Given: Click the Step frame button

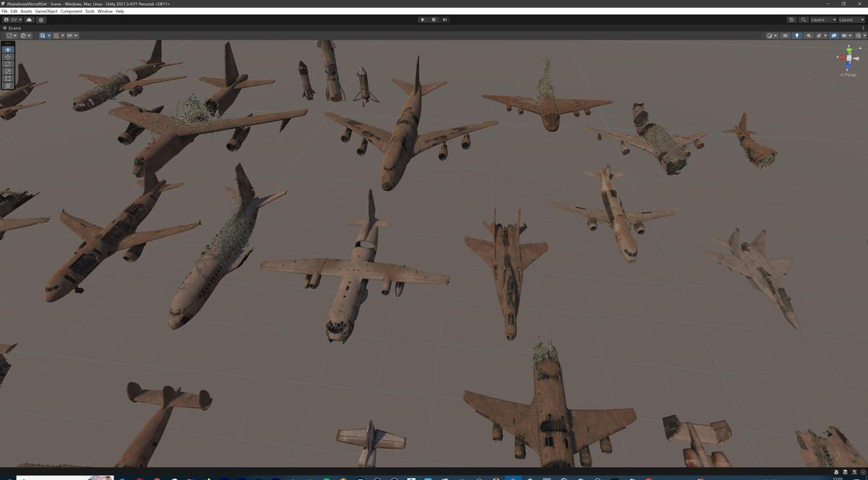Looking at the screenshot, I should [x=444, y=20].
